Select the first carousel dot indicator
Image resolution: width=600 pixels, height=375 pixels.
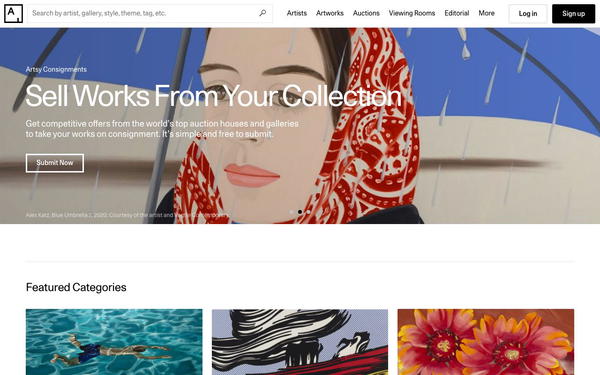(292, 212)
